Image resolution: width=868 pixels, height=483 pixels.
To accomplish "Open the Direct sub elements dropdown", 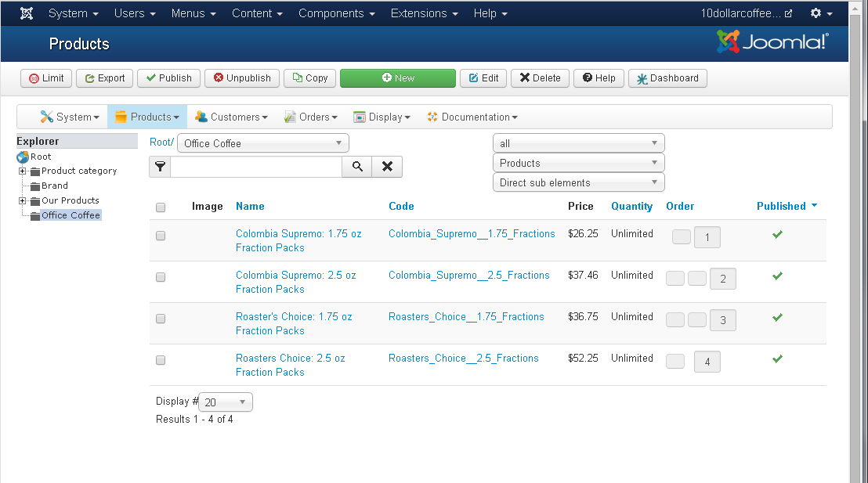I will pos(578,182).
